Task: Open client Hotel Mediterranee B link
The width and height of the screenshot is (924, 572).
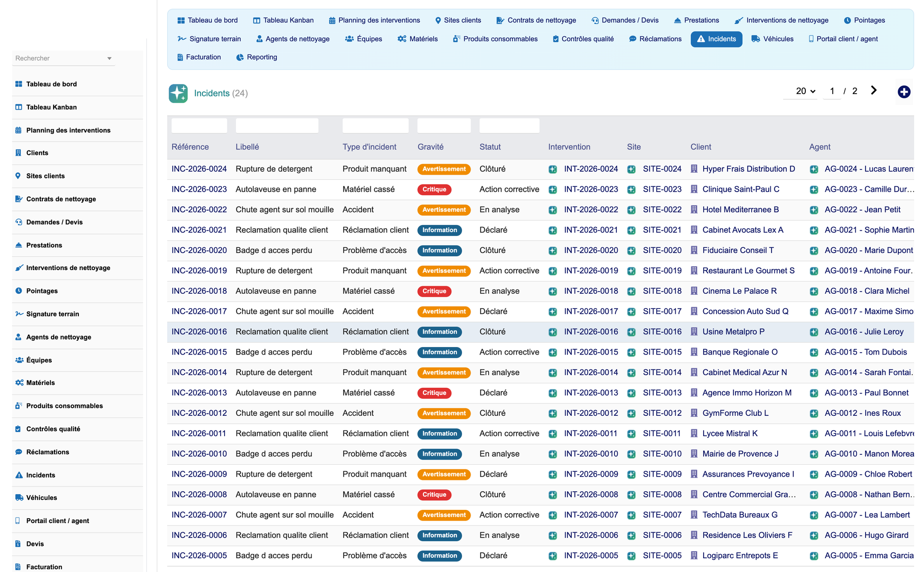Action: click(x=741, y=210)
